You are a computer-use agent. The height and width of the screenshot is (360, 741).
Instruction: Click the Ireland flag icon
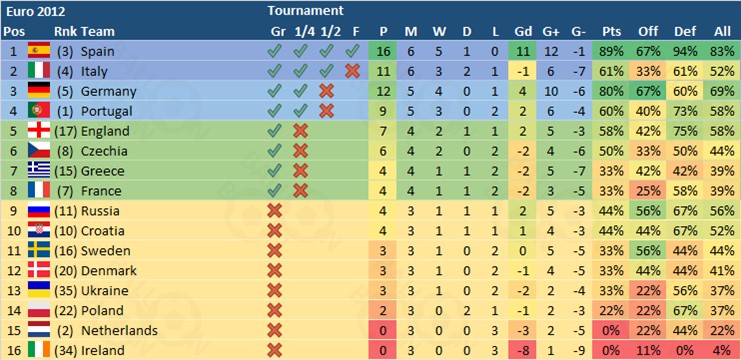click(39, 350)
